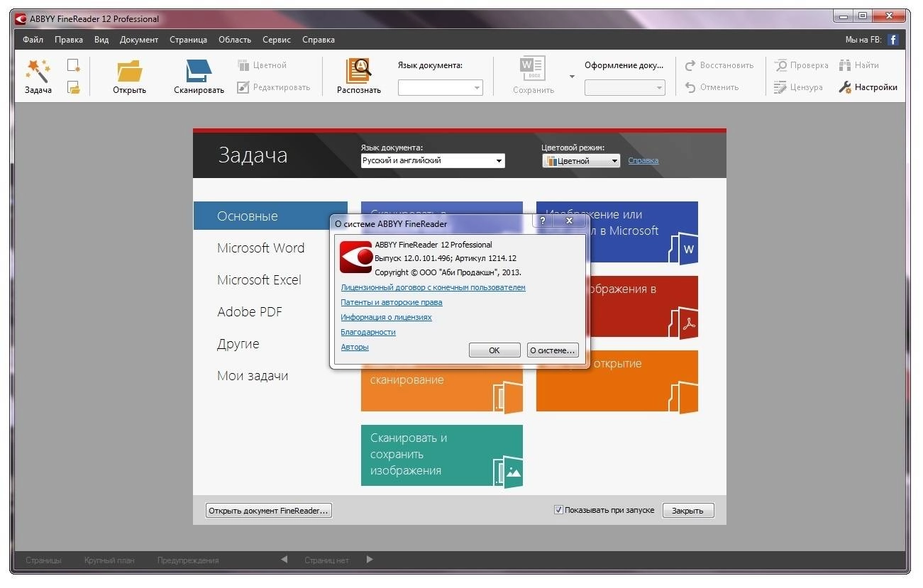
Task: Select the Microsoft Excel task category
Action: 260,279
